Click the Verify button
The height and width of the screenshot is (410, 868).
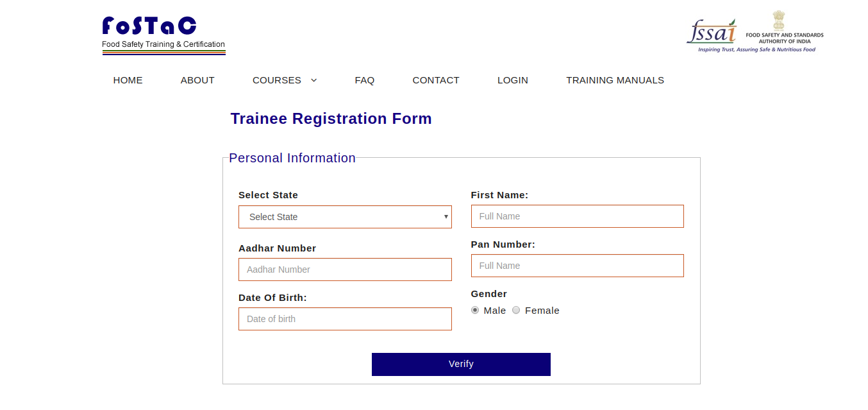tap(460, 364)
